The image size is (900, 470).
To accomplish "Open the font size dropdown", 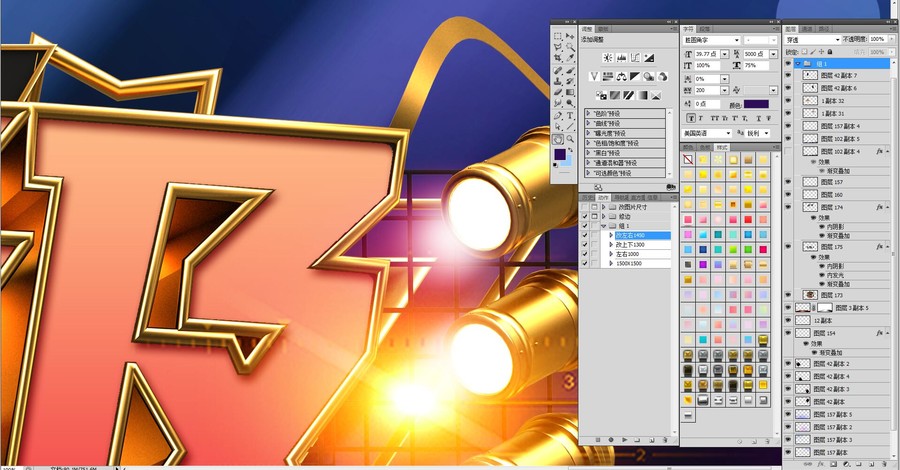I will [724, 54].
